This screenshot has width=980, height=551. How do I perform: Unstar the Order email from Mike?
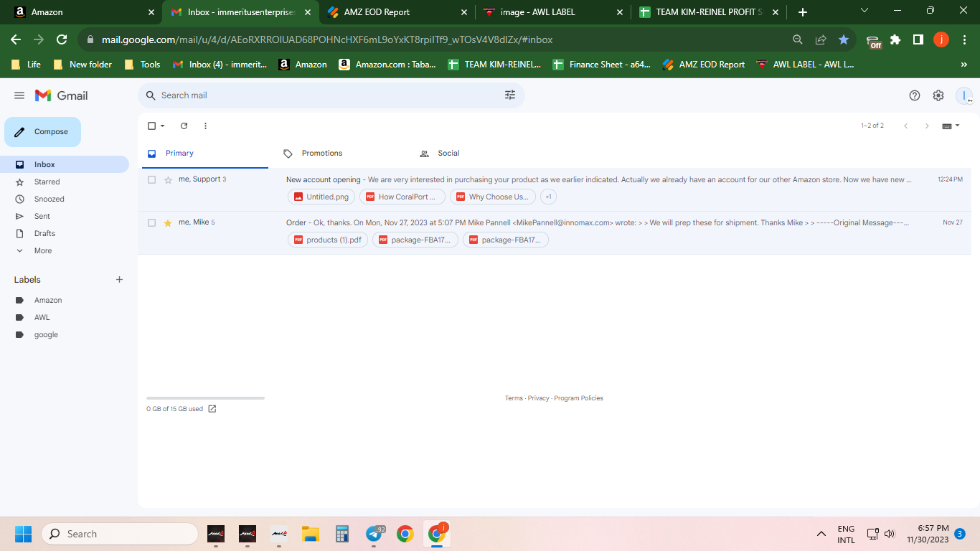pyautogui.click(x=168, y=223)
